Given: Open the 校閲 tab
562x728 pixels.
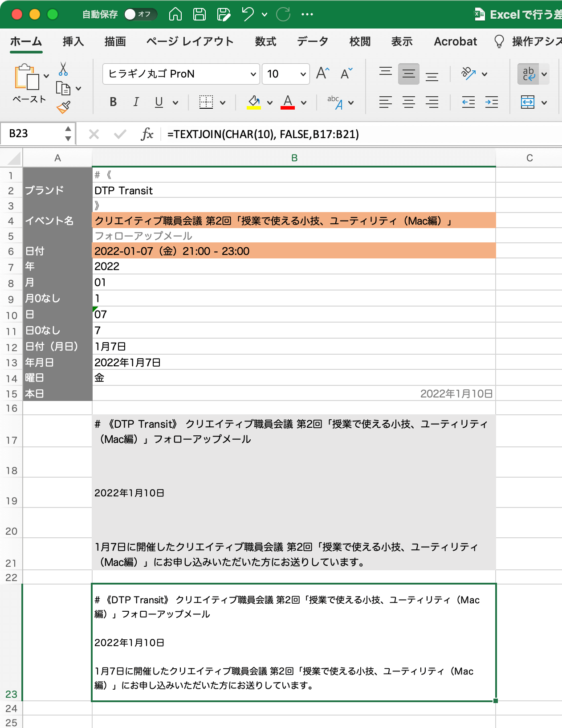Looking at the screenshot, I should pos(360,41).
